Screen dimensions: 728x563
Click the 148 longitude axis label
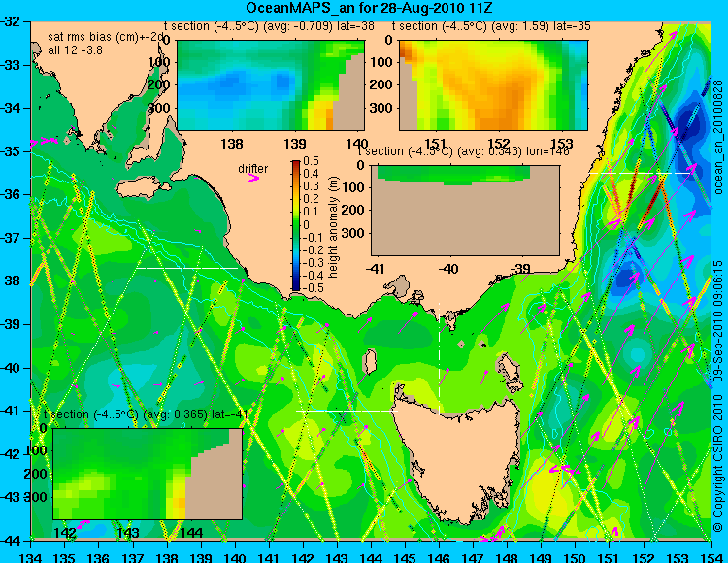tap(507, 557)
